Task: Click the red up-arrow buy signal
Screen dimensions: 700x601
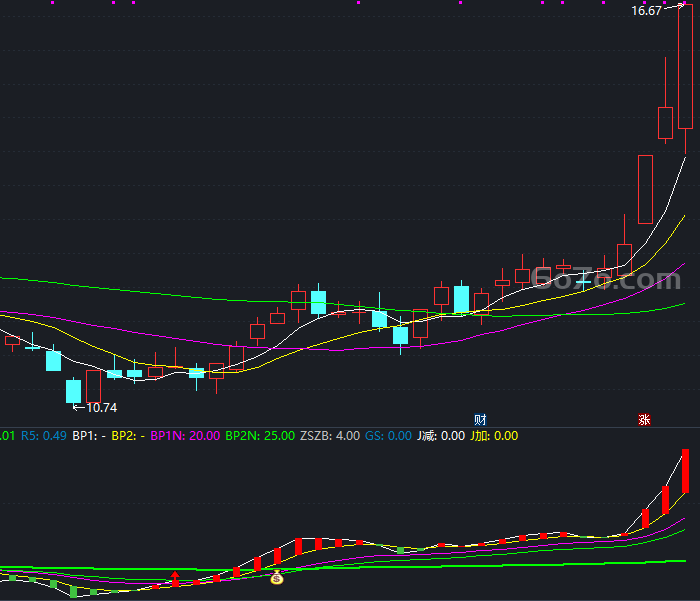Action: tap(175, 578)
